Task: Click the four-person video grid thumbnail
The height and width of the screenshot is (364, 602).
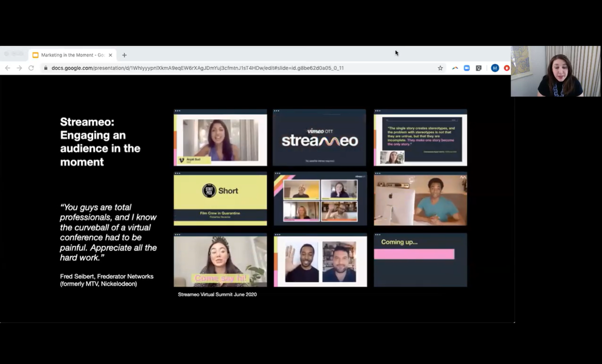Action: [x=320, y=199]
